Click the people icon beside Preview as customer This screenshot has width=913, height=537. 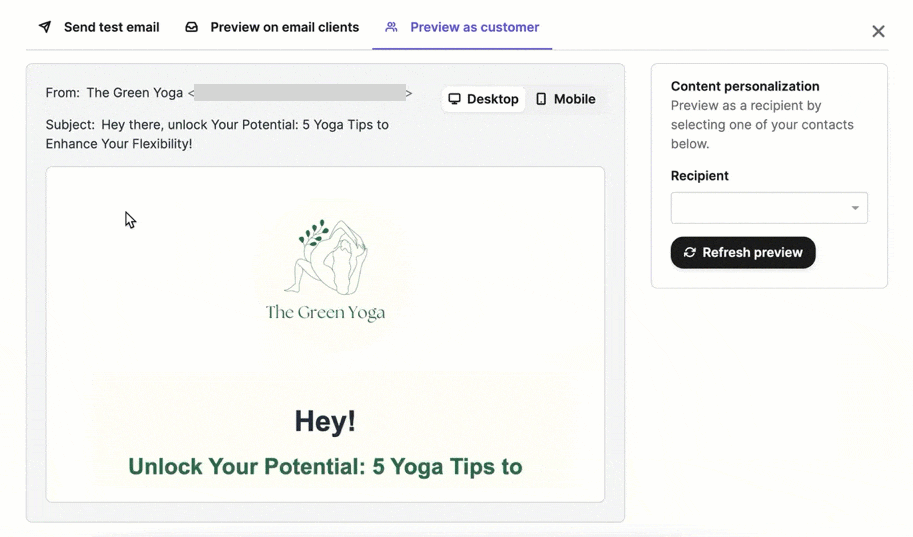pyautogui.click(x=391, y=27)
